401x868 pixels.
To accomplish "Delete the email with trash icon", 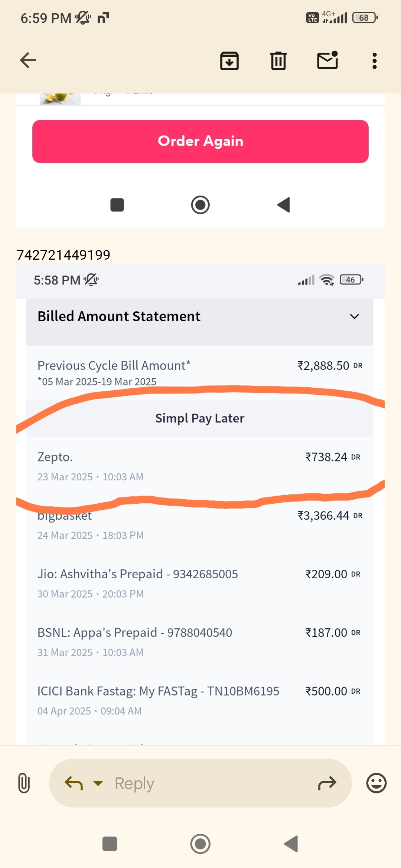I will click(x=278, y=61).
